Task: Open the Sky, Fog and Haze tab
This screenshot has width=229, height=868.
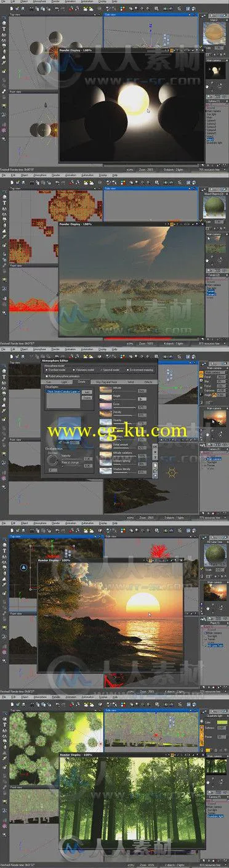Action: pos(106,382)
